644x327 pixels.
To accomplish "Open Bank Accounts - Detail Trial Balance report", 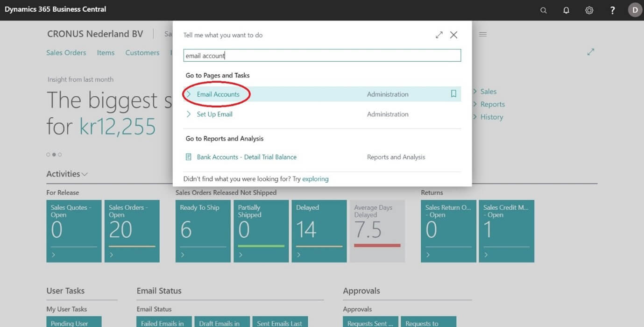I will [x=247, y=157].
